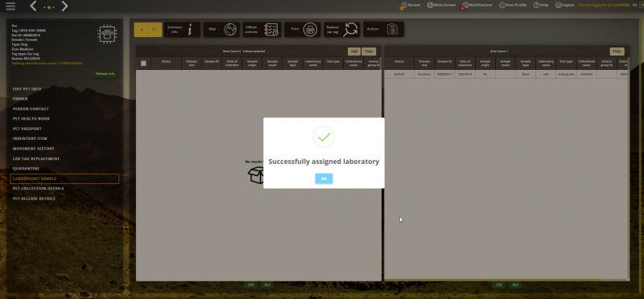Open the Pet Passport section
This screenshot has height=299, width=644.
coord(27,129)
